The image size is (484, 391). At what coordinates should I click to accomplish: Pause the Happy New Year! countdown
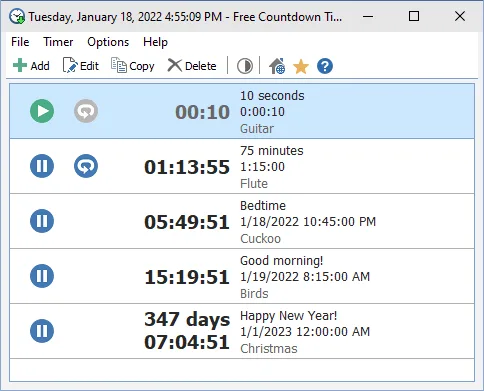[x=42, y=331]
